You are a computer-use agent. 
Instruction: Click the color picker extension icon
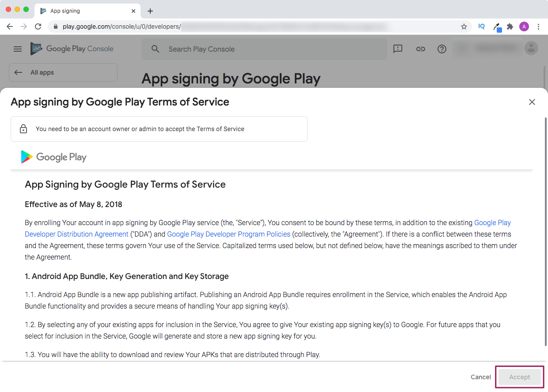click(497, 27)
